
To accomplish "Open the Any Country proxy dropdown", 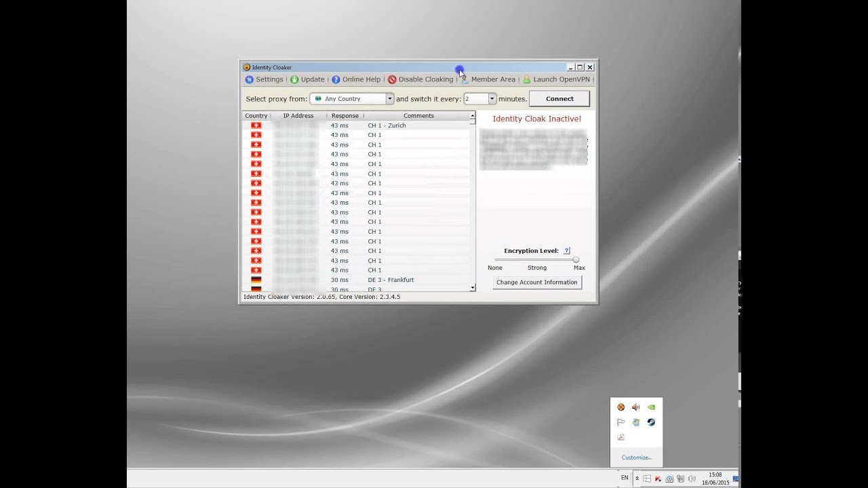I will (351, 99).
